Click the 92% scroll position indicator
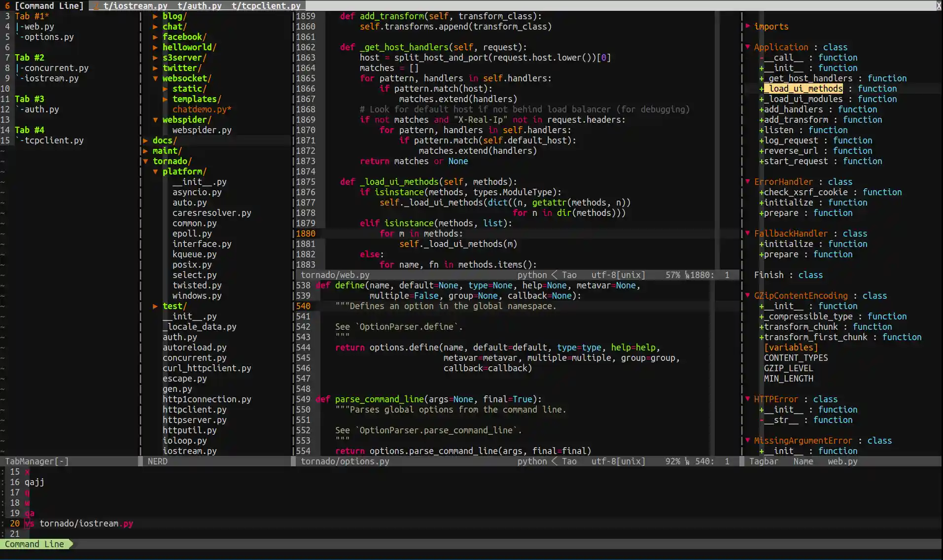This screenshot has width=943, height=560. click(673, 461)
